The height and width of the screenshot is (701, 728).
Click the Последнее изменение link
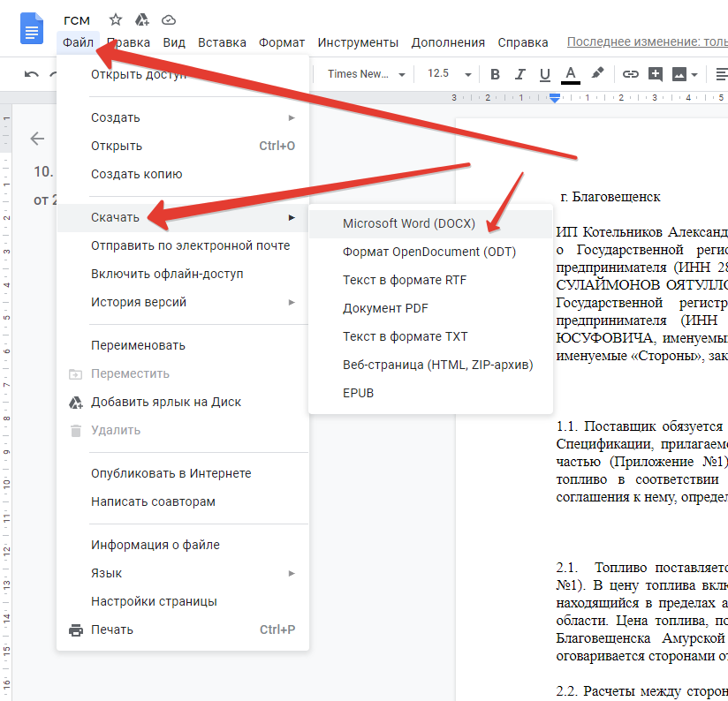click(x=647, y=42)
